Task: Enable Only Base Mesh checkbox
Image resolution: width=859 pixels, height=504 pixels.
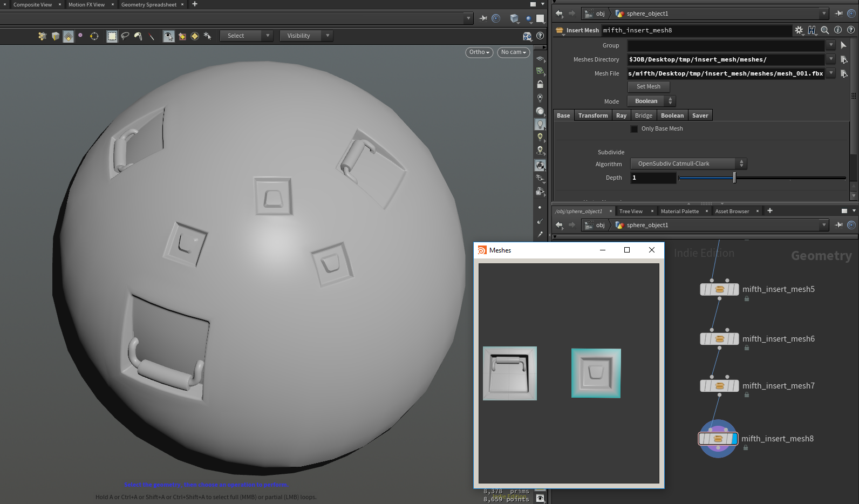Action: (634, 129)
